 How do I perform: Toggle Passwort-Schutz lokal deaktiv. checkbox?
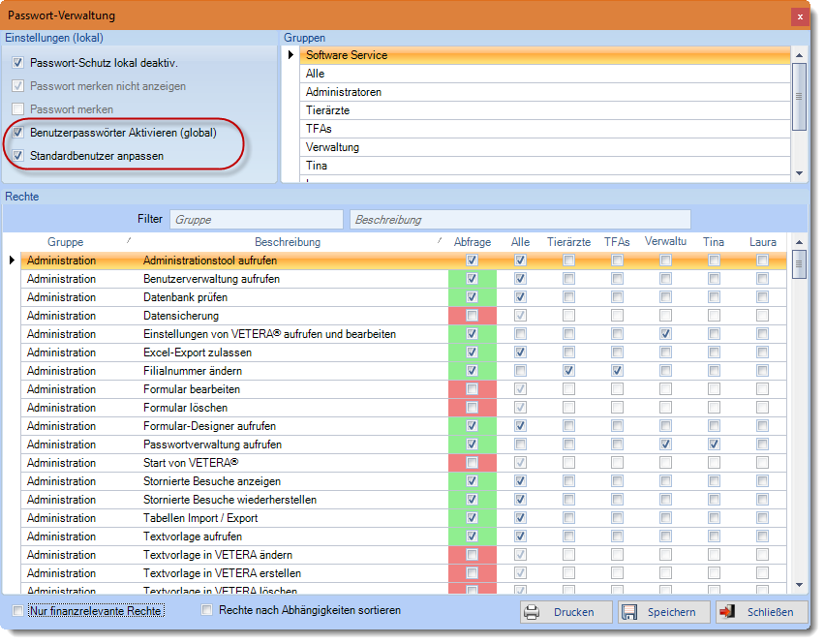click(x=17, y=63)
